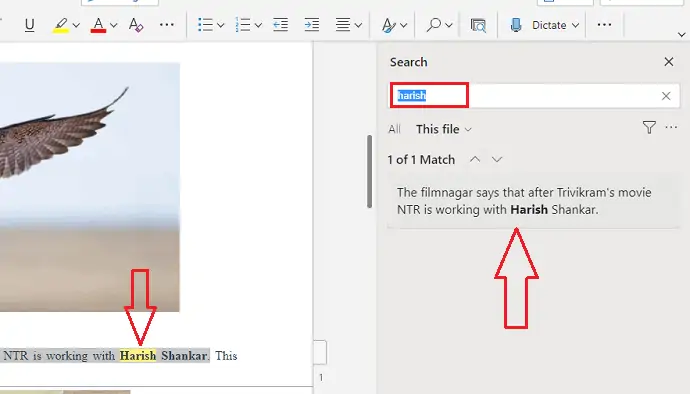The width and height of the screenshot is (690, 394).
Task: Open Dictate dropdown arrow
Action: point(575,26)
